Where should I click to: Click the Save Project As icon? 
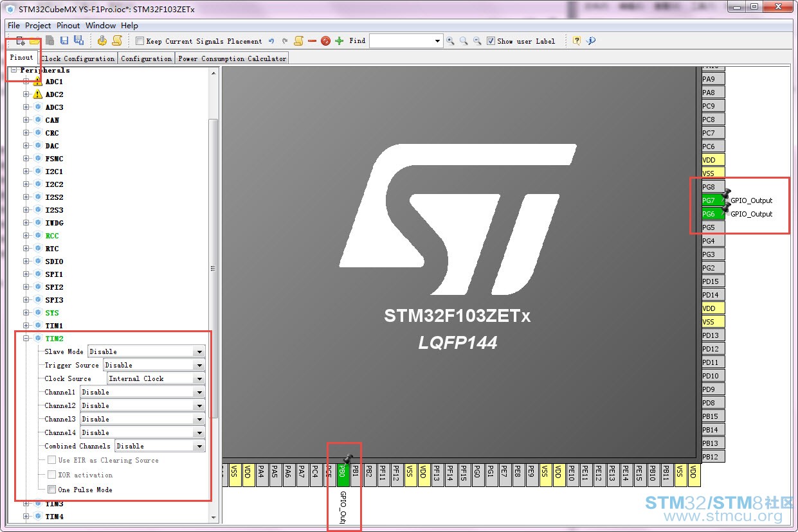pyautogui.click(x=78, y=41)
